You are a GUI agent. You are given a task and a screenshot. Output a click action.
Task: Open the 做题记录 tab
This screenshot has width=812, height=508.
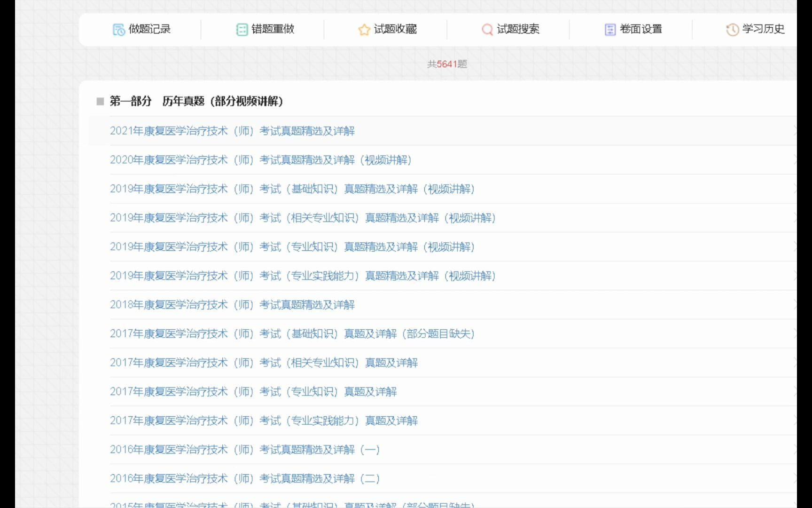pyautogui.click(x=141, y=29)
